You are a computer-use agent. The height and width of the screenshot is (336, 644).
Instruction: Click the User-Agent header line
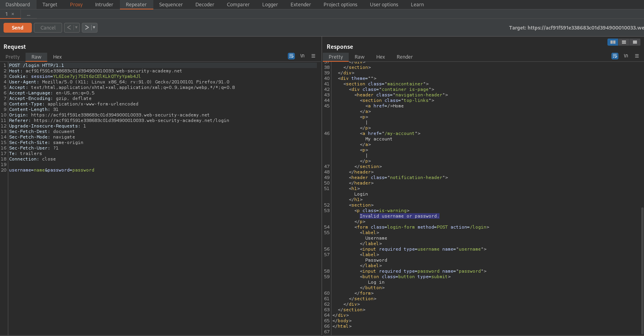pos(119,82)
